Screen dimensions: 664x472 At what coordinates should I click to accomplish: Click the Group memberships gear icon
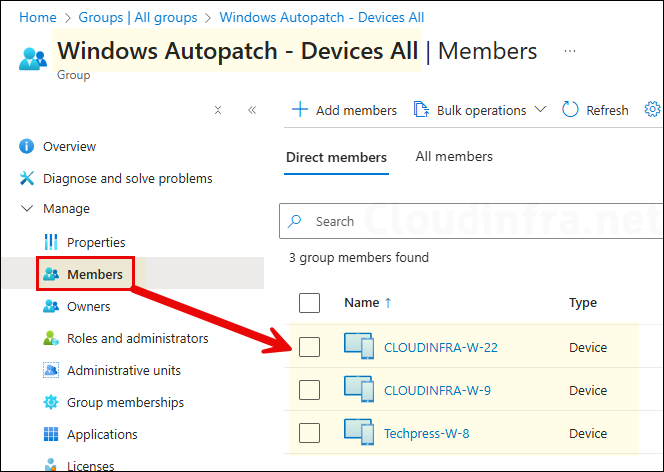(x=51, y=403)
